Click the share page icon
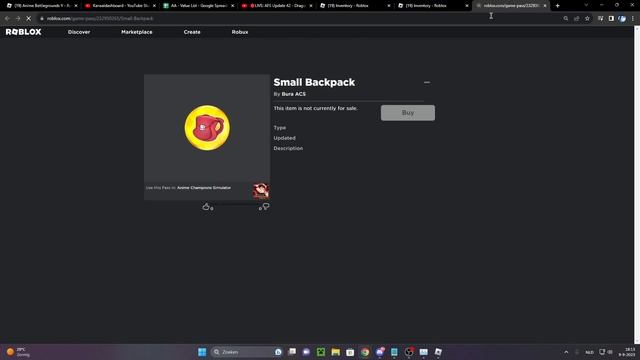The image size is (640, 360). [x=576, y=18]
